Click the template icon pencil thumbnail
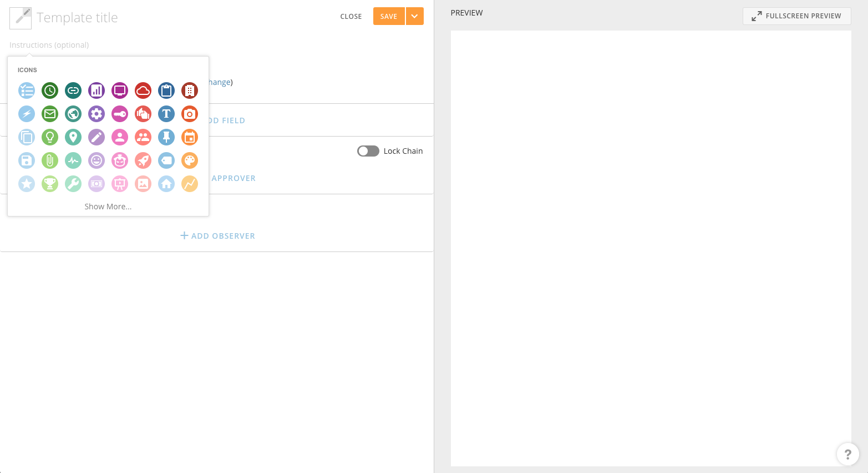The width and height of the screenshot is (868, 473). 21,18
